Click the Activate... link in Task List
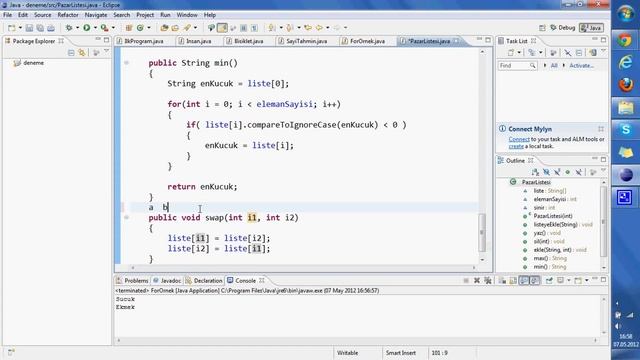Screen dimensions: 640x360 tap(582, 65)
